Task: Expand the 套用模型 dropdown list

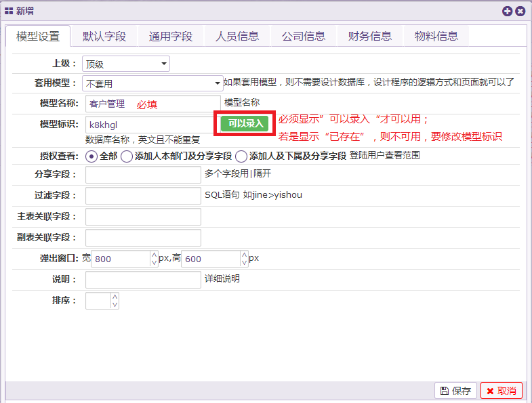Action: tap(152, 84)
